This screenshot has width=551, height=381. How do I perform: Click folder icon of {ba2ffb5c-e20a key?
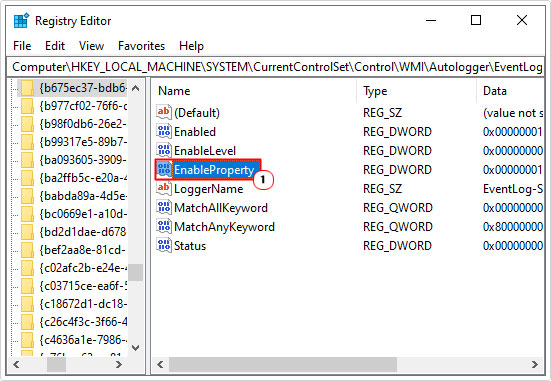click(x=27, y=178)
